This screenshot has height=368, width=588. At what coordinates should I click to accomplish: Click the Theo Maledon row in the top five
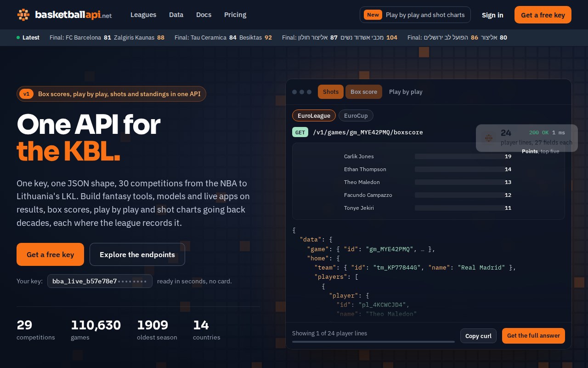428,182
